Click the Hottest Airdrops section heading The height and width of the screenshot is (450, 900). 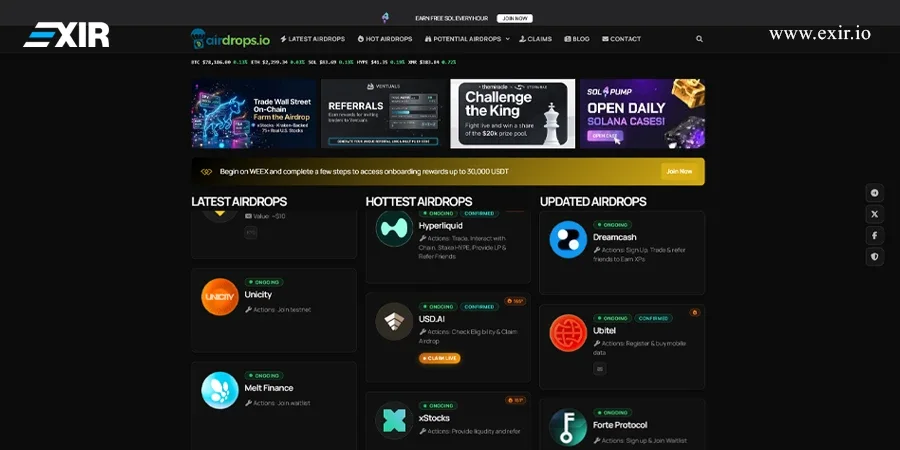pos(419,202)
